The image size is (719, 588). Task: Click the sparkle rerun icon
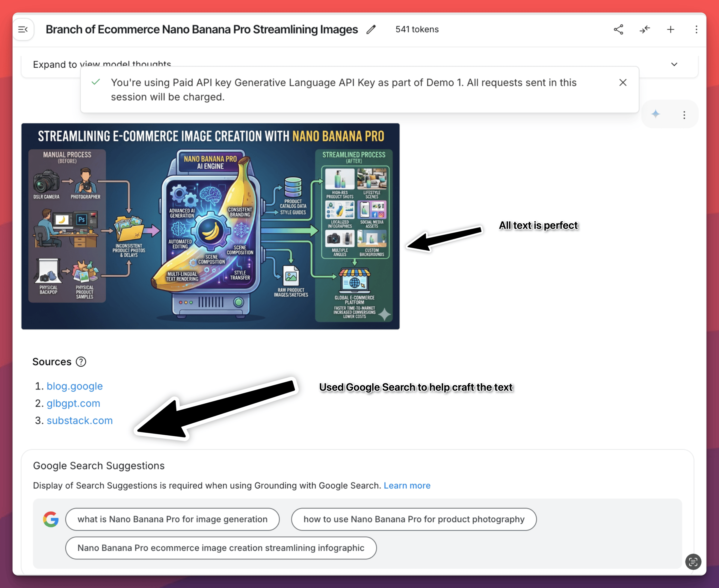[655, 114]
